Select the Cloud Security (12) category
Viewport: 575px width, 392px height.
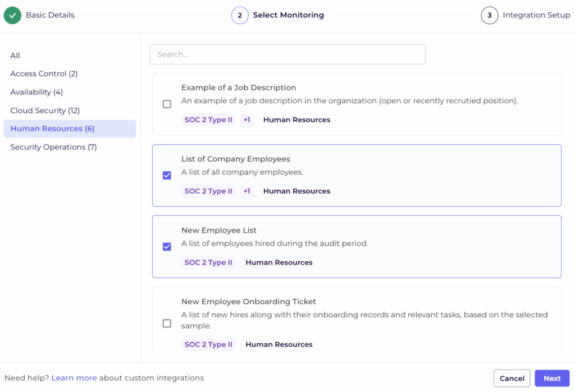click(45, 111)
